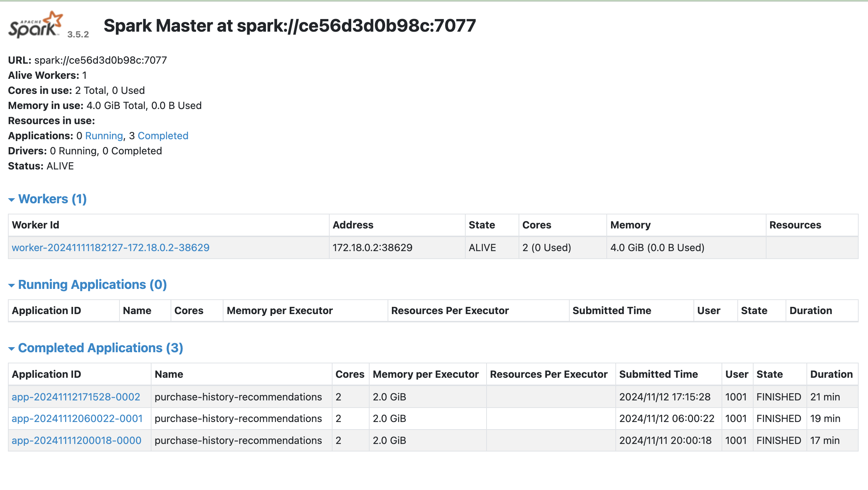
Task: Open application app-20241112171528-0002
Action: click(76, 397)
